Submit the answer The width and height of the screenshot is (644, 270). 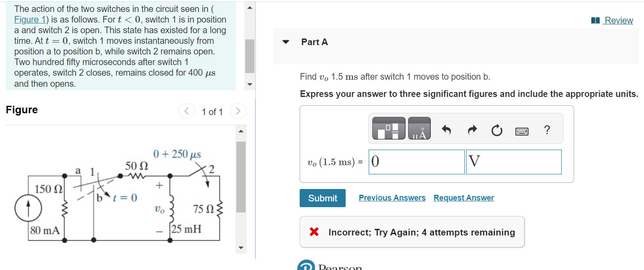[x=323, y=198]
